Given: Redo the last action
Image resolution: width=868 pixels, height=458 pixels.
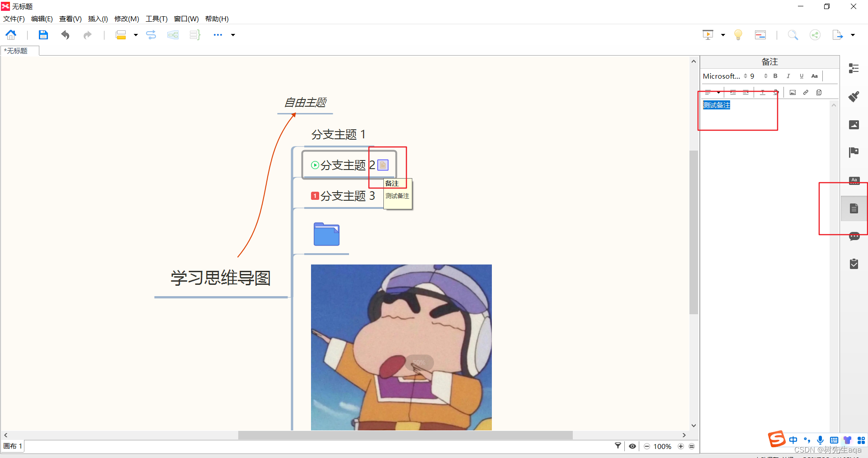Looking at the screenshot, I should 87,35.
